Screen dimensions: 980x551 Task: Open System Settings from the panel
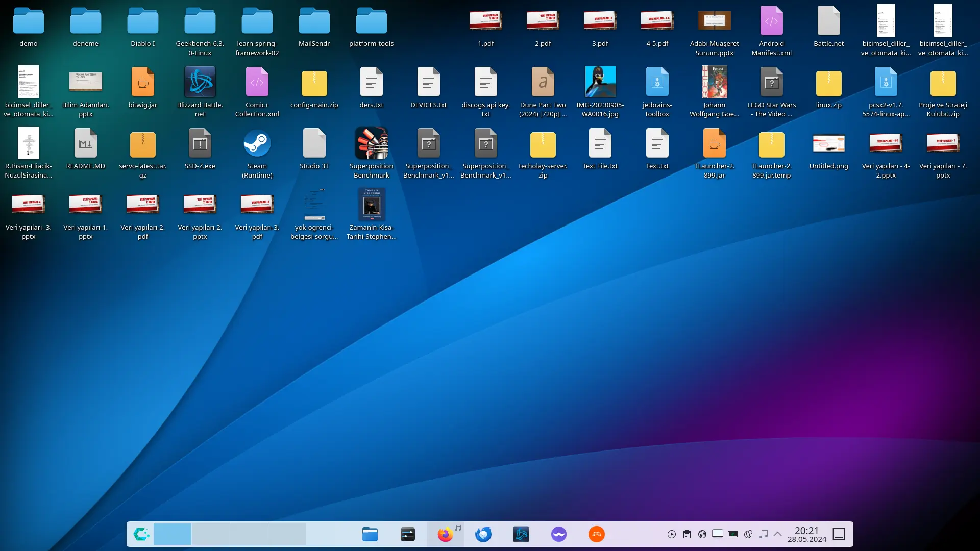(x=408, y=534)
